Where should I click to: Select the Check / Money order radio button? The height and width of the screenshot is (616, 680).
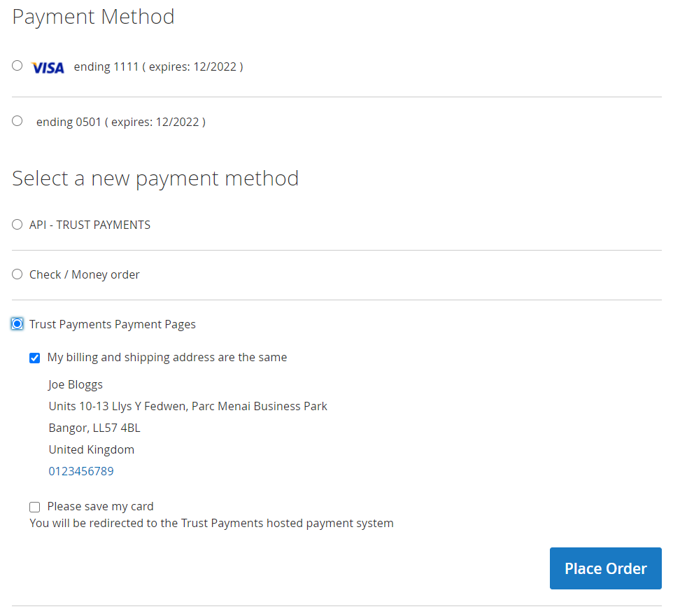click(x=17, y=274)
